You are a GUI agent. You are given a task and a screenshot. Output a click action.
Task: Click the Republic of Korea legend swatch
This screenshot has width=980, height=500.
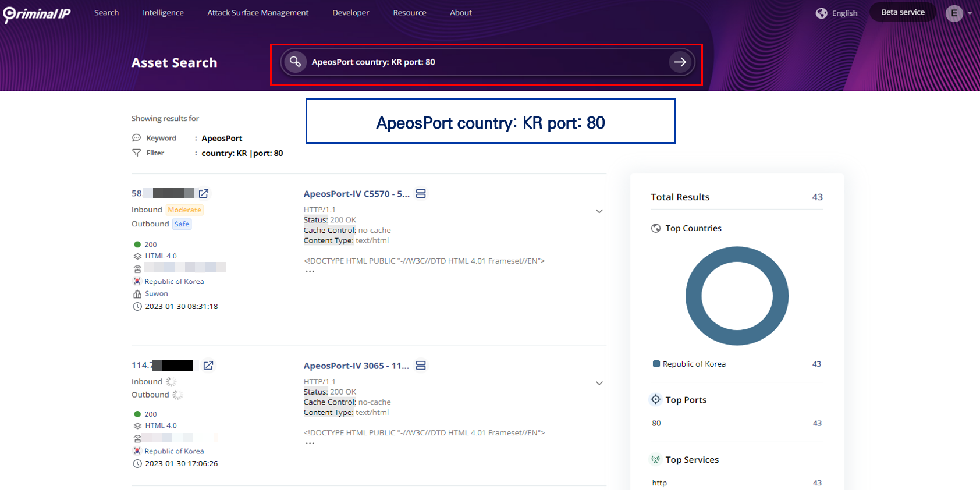coord(656,364)
